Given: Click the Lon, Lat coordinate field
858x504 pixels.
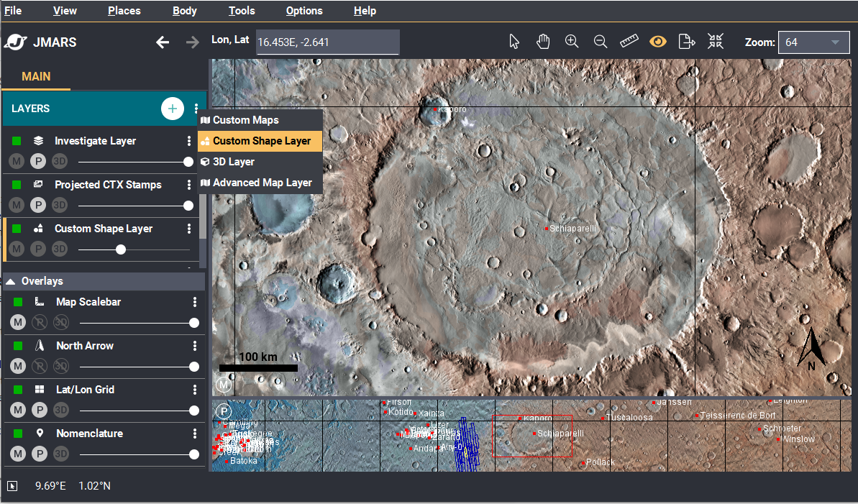Looking at the screenshot, I should 327,42.
